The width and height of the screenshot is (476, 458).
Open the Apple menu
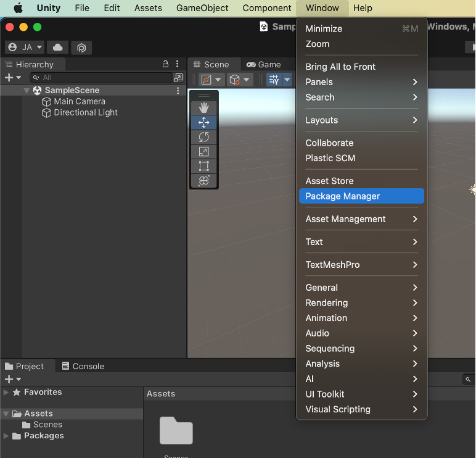pyautogui.click(x=18, y=8)
